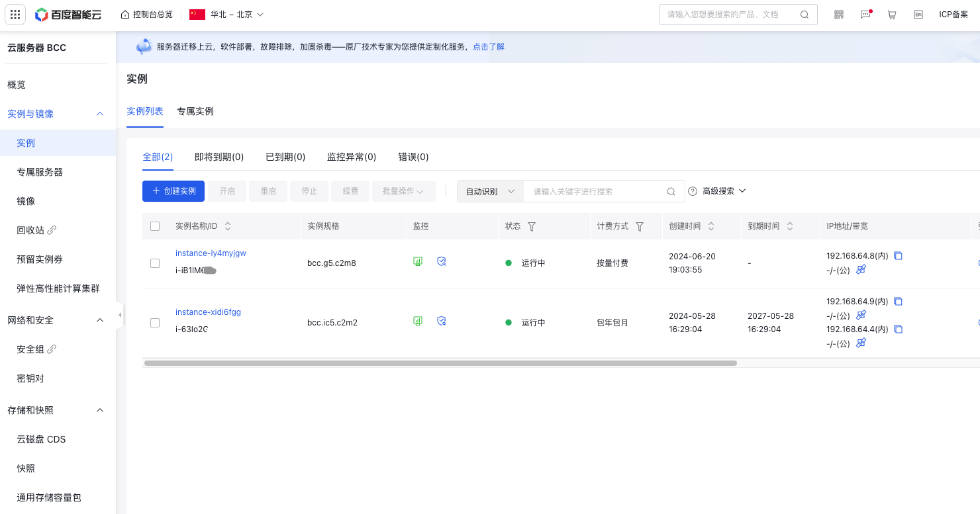Select the 监控异常(0) filter tab

352,157
